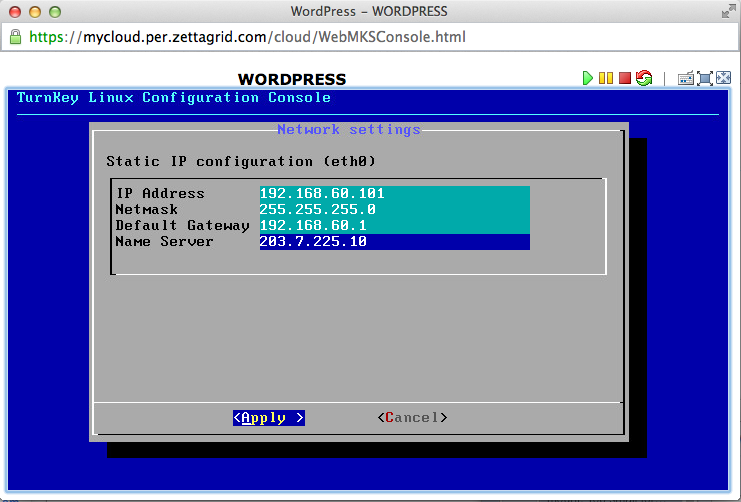Click the 'Netmask' label
The image size is (741, 502).
pos(146,209)
